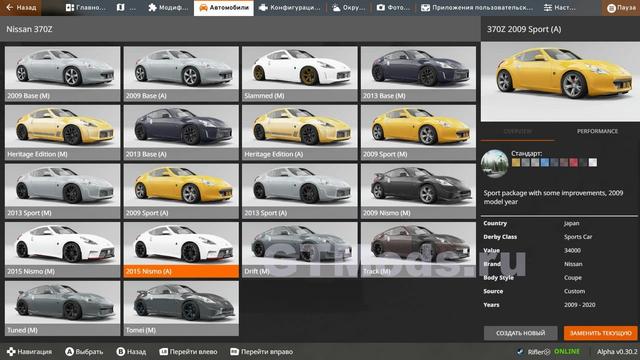640x360 pixels.
Task: Open the Окружение weather tab
Action: coord(348,8)
